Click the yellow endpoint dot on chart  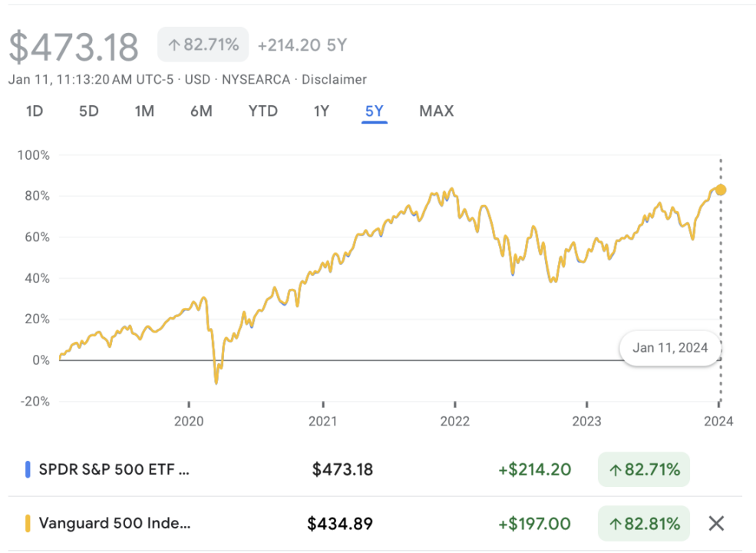click(720, 190)
